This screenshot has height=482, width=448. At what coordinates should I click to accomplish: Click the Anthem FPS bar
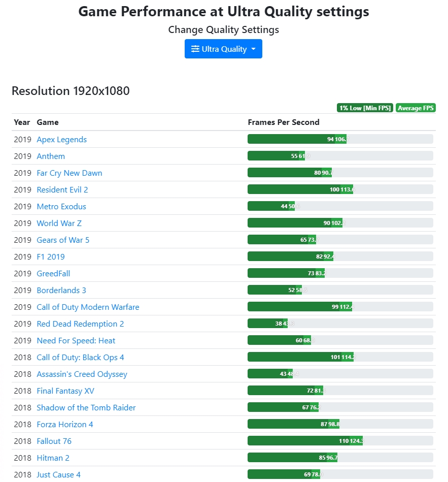340,156
